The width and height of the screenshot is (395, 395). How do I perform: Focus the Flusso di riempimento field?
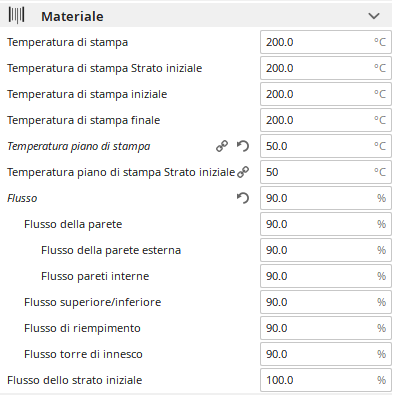coord(326,328)
